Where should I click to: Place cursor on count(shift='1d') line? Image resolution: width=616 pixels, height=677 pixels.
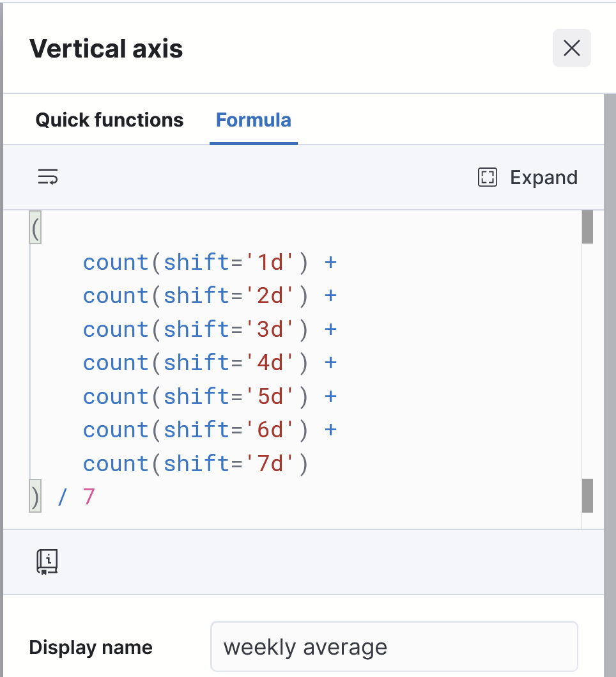(210, 262)
